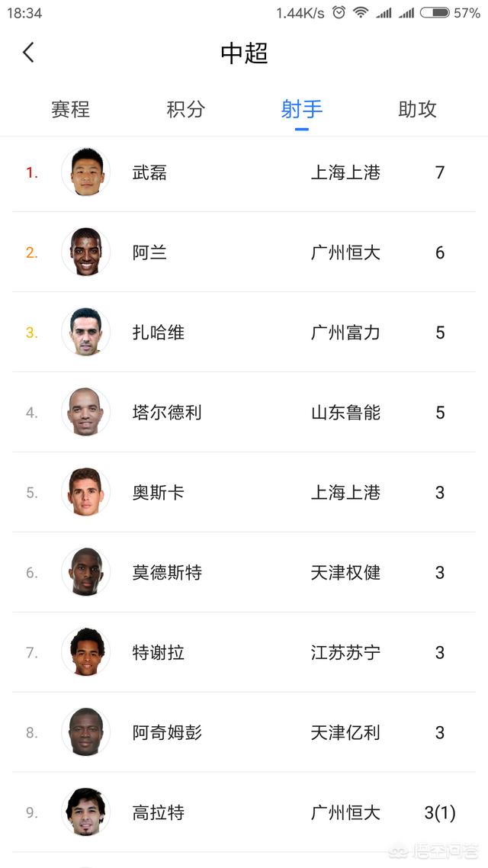This screenshot has width=488, height=868.
Task: Tap 扎哈维's avatar picture
Action: pos(86,333)
